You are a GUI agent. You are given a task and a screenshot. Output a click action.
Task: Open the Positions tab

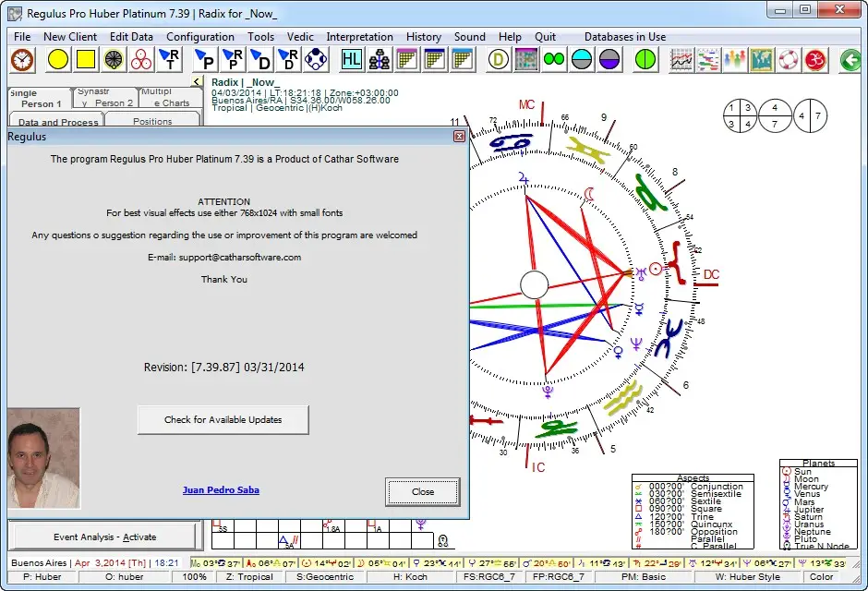152,119
